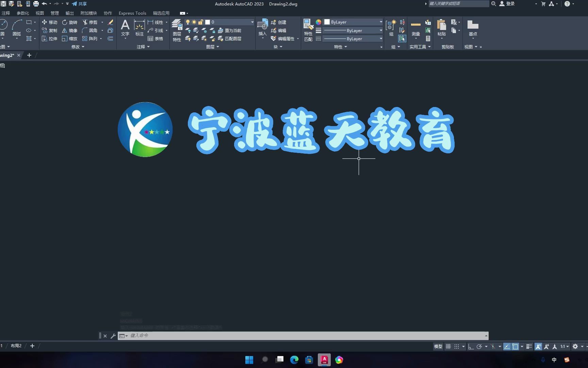Select the Fillet (圆角) tool
588x368 pixels.
click(90, 30)
